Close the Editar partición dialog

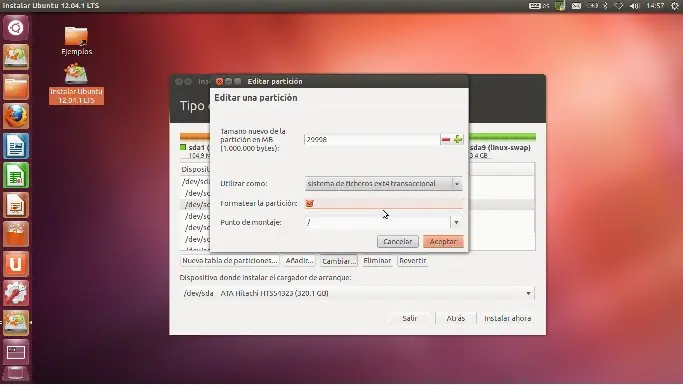point(220,81)
